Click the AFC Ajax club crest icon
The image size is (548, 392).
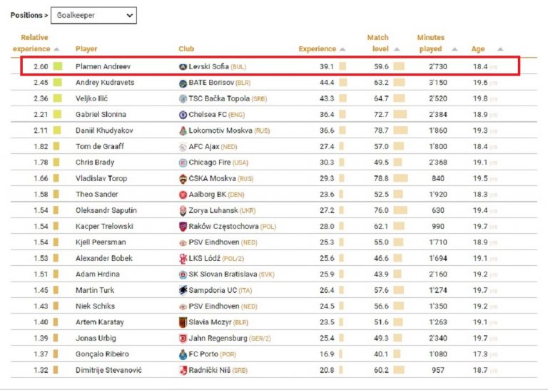tap(183, 146)
